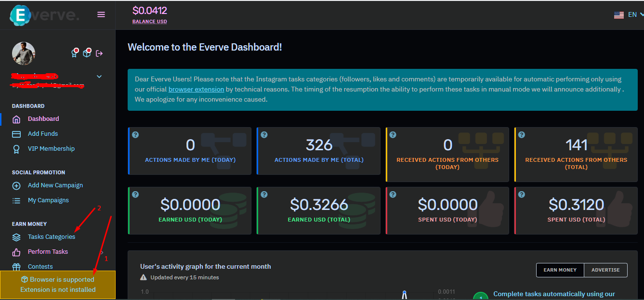
Task: Open Contests from the sidebar
Action: coord(40,267)
